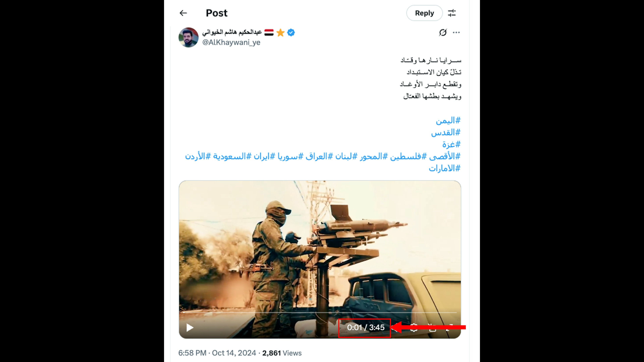Toggle picture-in-picture video icon
Screen dimensions: 644x362
[433, 327]
